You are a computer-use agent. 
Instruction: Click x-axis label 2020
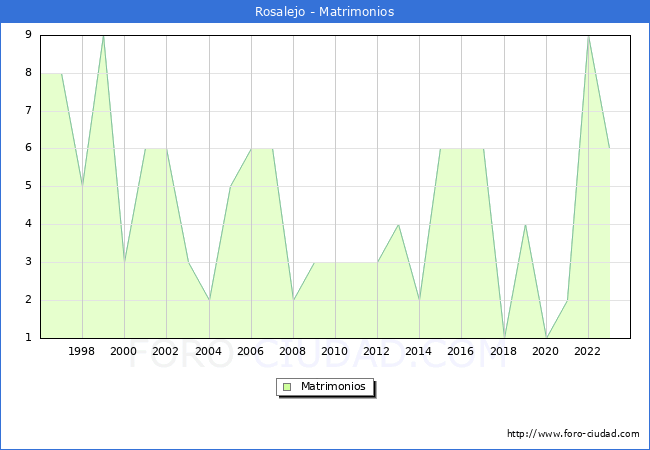coord(546,351)
